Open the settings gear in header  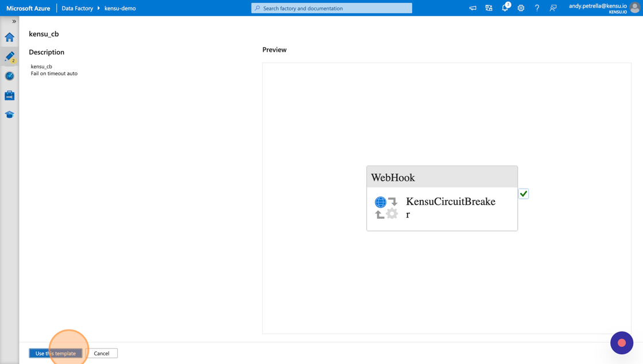[x=521, y=8]
